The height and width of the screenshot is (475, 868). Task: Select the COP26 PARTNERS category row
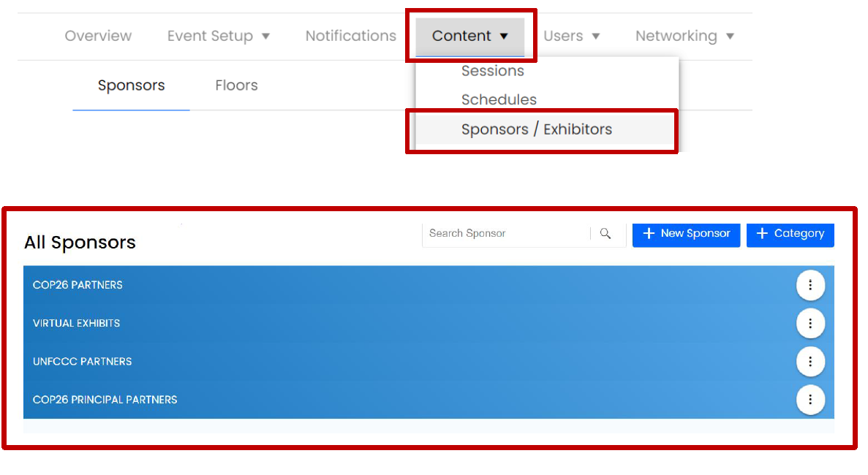pyautogui.click(x=366, y=285)
